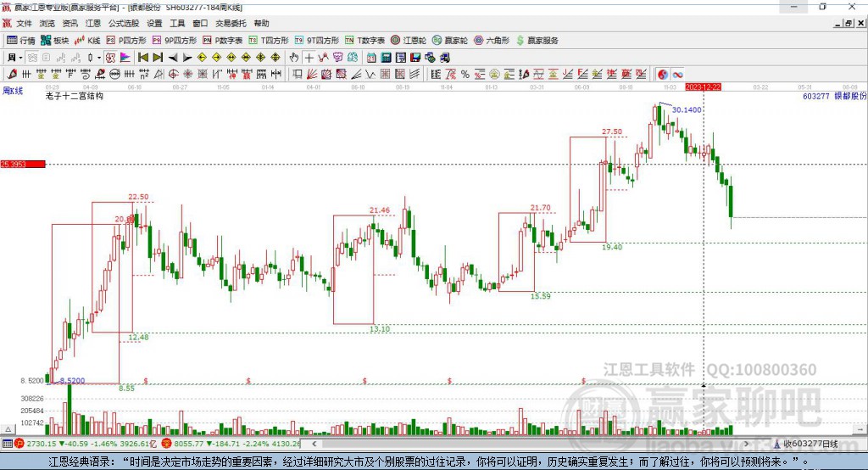868x470 pixels.
Task: Open the 帮助 menu
Action: tap(261, 23)
